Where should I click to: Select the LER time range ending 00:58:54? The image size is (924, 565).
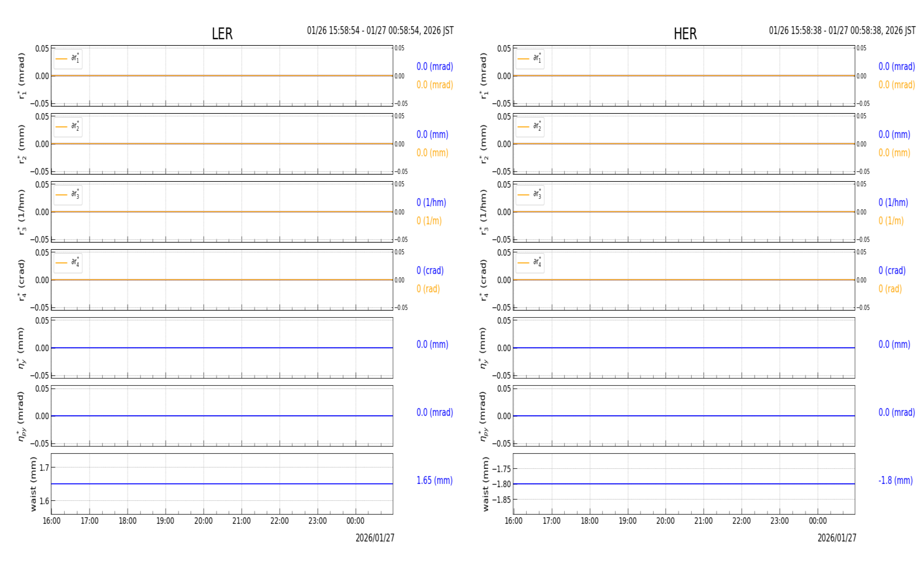pos(380,31)
